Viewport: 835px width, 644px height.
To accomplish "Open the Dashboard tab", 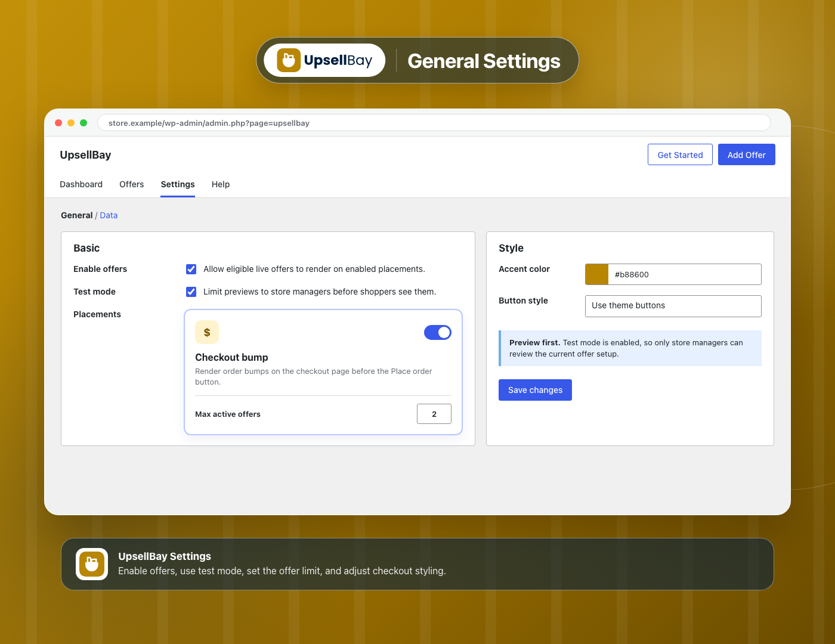I will (x=81, y=184).
